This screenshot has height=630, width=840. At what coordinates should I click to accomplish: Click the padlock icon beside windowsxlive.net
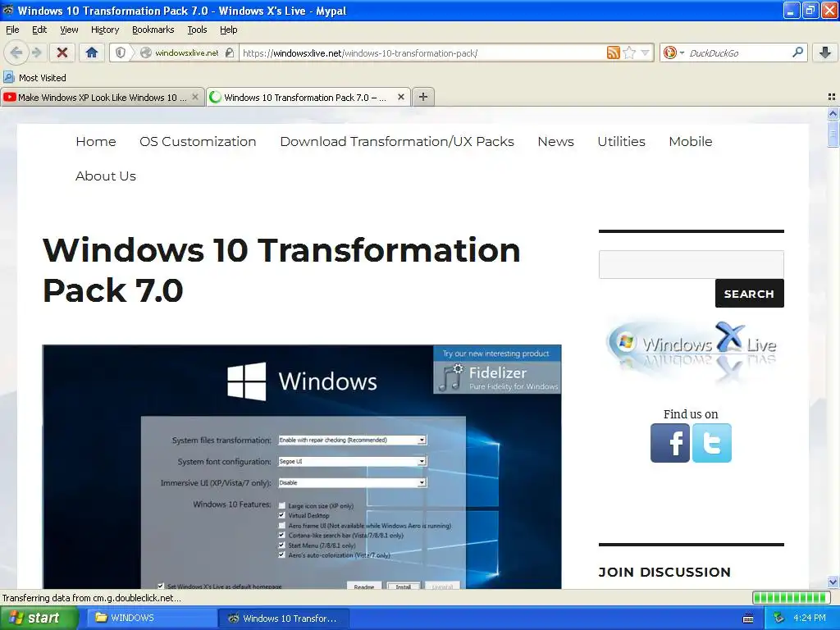tap(230, 52)
